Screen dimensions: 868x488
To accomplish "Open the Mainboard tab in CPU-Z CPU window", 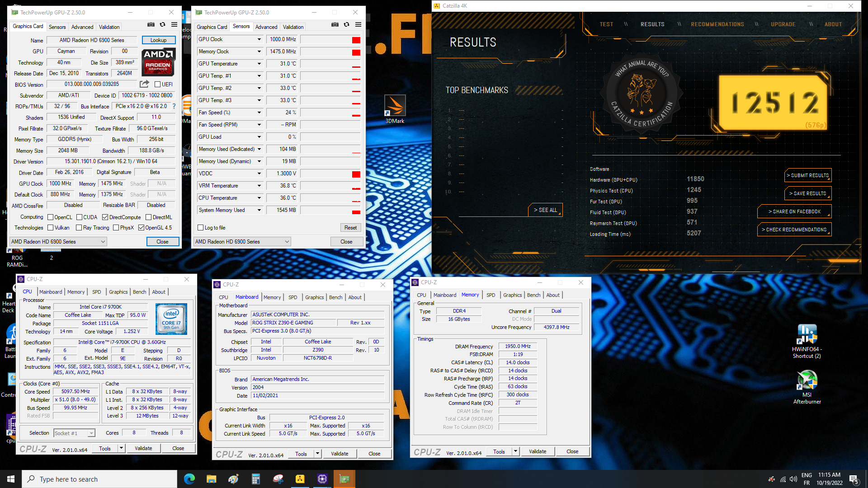I will pos(51,292).
